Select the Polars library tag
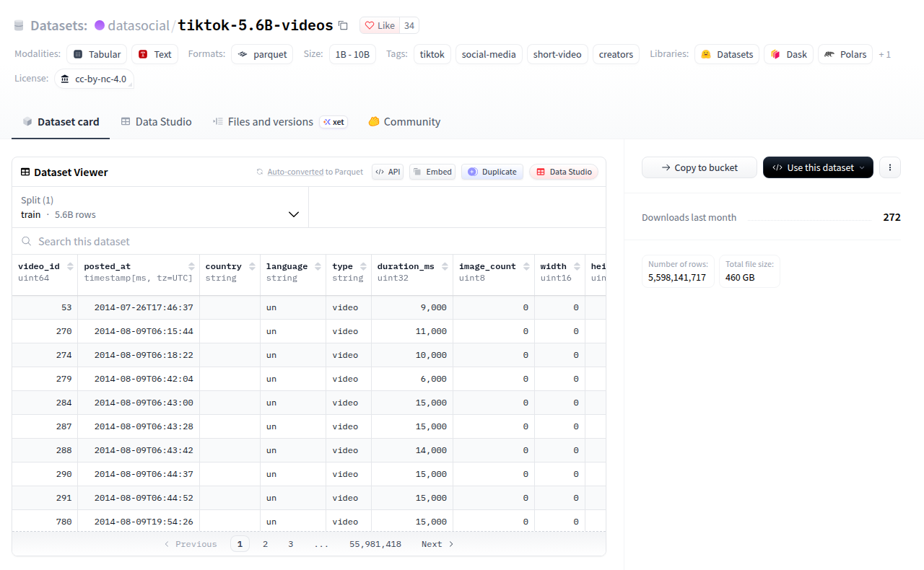 pyautogui.click(x=845, y=54)
